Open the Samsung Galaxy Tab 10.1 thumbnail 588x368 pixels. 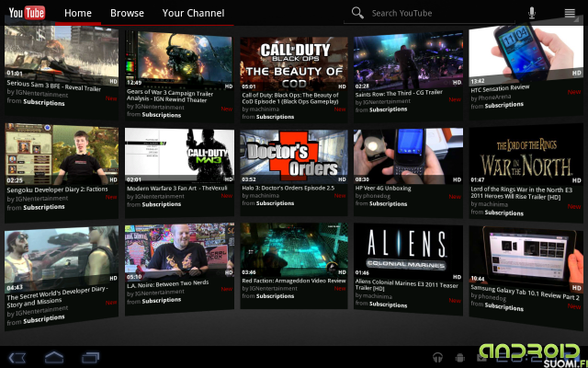526,259
